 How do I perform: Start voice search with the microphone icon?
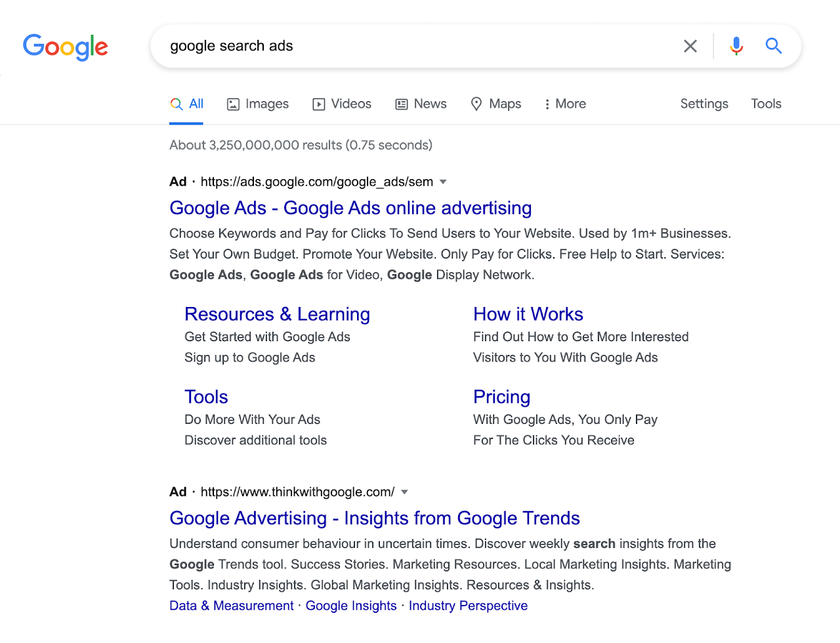click(x=736, y=46)
